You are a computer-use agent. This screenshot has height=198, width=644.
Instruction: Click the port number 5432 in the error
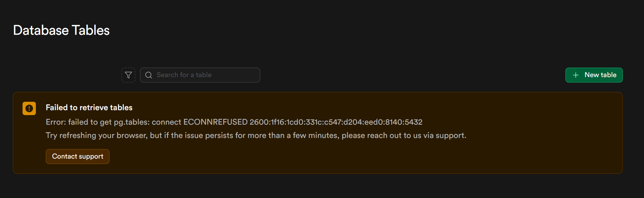pyautogui.click(x=414, y=122)
